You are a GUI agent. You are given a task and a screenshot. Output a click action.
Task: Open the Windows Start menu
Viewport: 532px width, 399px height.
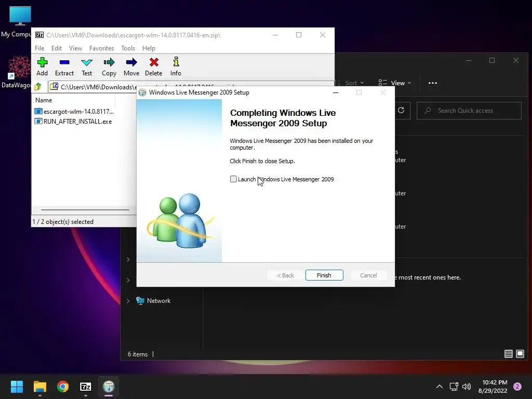click(x=17, y=387)
